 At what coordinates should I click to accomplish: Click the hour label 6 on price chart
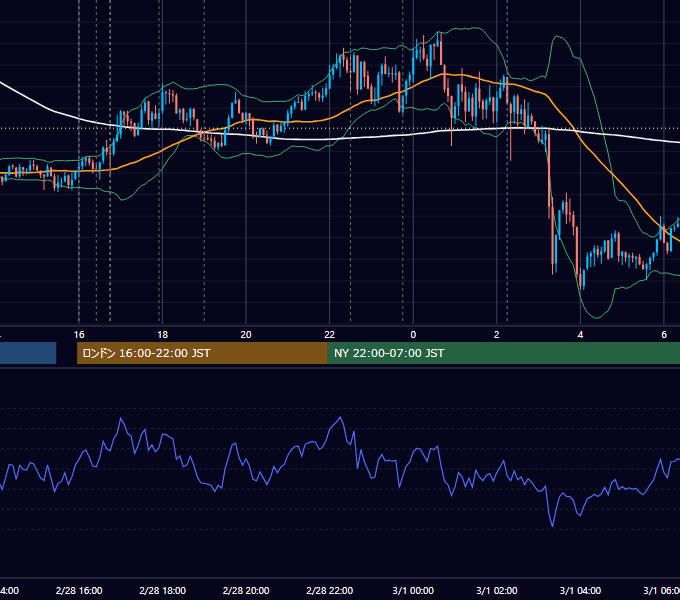pos(664,335)
